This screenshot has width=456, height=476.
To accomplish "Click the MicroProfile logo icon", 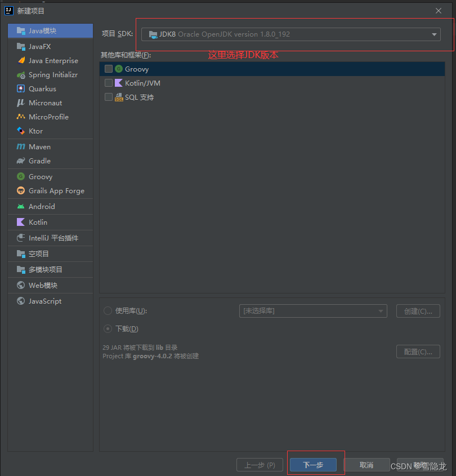I will click(21, 117).
